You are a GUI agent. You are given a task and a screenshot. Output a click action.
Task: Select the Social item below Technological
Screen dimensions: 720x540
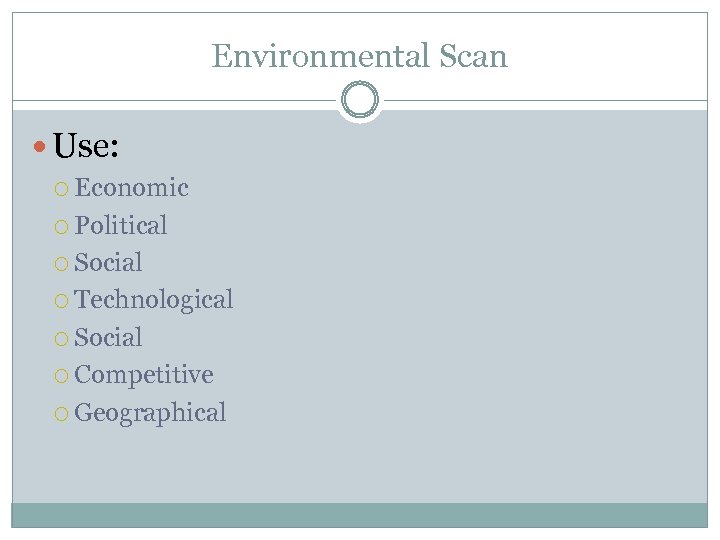(x=108, y=337)
